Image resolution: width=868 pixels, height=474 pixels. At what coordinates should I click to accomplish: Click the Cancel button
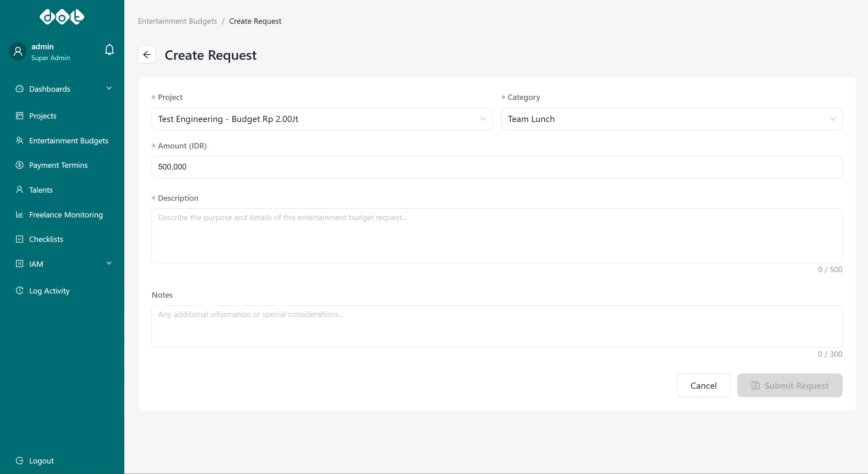703,385
